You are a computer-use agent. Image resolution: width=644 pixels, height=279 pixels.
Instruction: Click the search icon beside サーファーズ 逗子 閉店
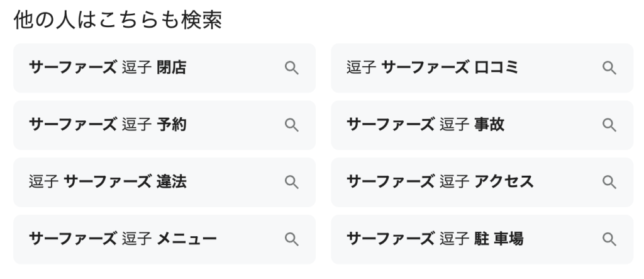point(291,68)
